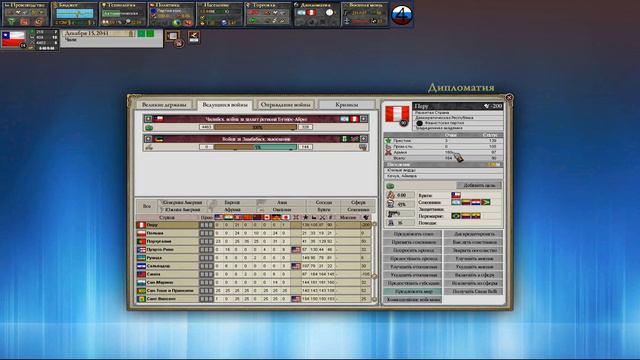Screen dimensions: 640x360
Task: Select Пуэрто-Рико row in country list
Action: (x=253, y=249)
